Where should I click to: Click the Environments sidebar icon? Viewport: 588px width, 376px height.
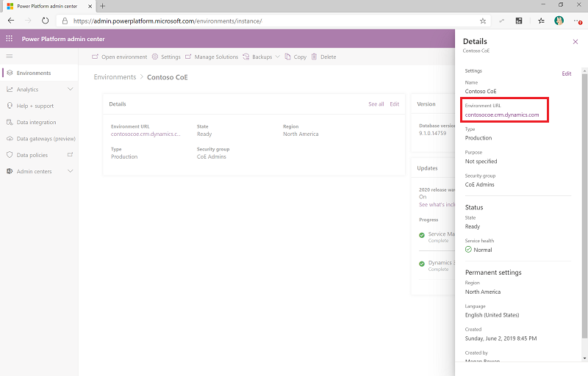(10, 73)
